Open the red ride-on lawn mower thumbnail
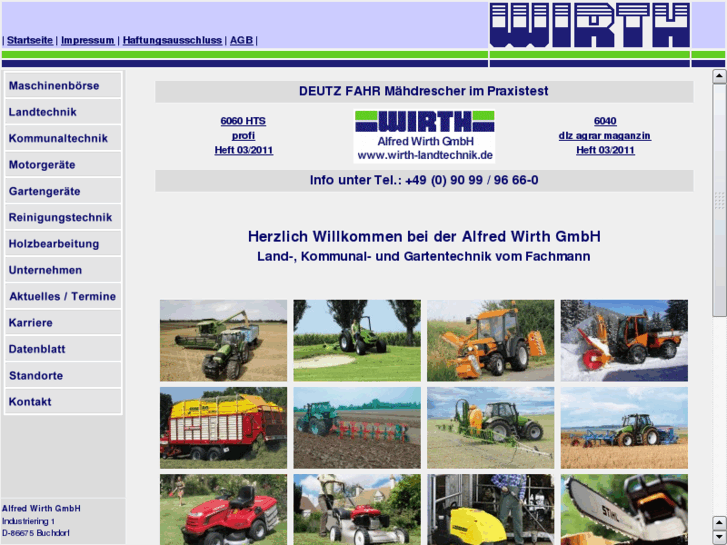This screenshot has width=727, height=545. click(x=223, y=509)
